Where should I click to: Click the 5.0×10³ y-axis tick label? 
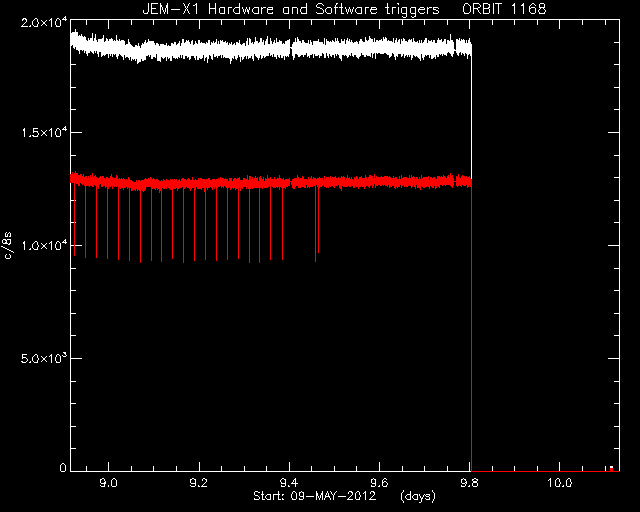coord(44,357)
